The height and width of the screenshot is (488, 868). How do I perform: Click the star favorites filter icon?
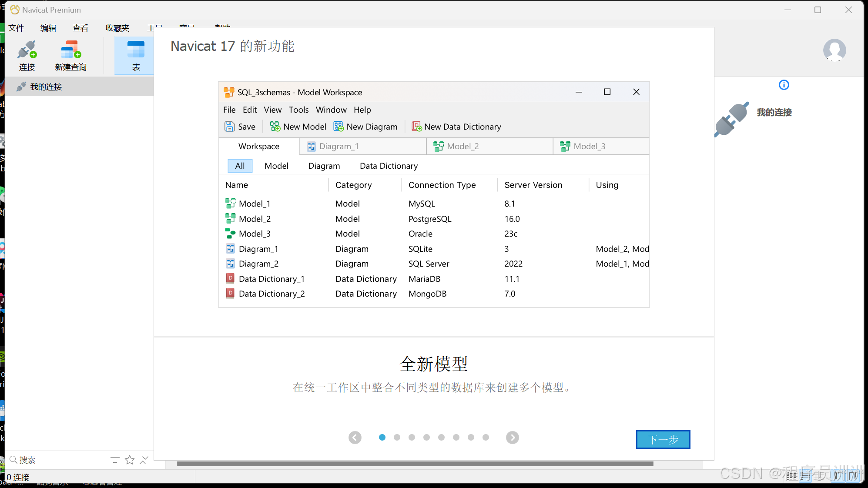(x=130, y=460)
